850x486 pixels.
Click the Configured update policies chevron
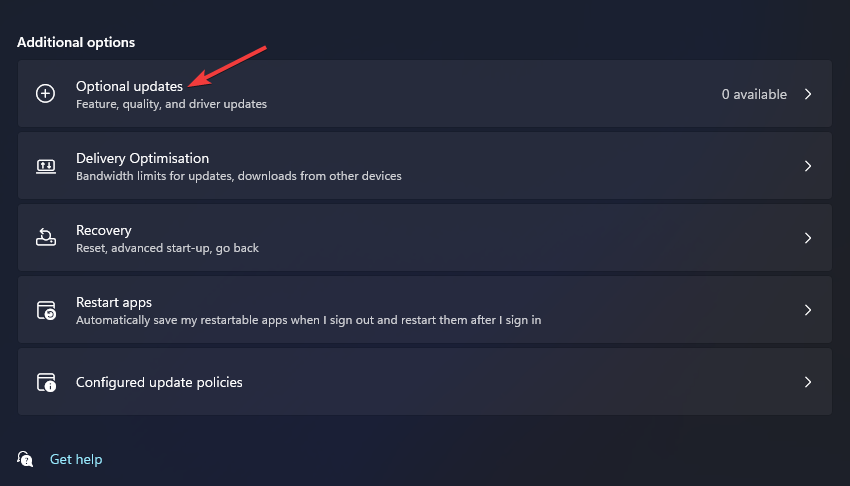808,382
